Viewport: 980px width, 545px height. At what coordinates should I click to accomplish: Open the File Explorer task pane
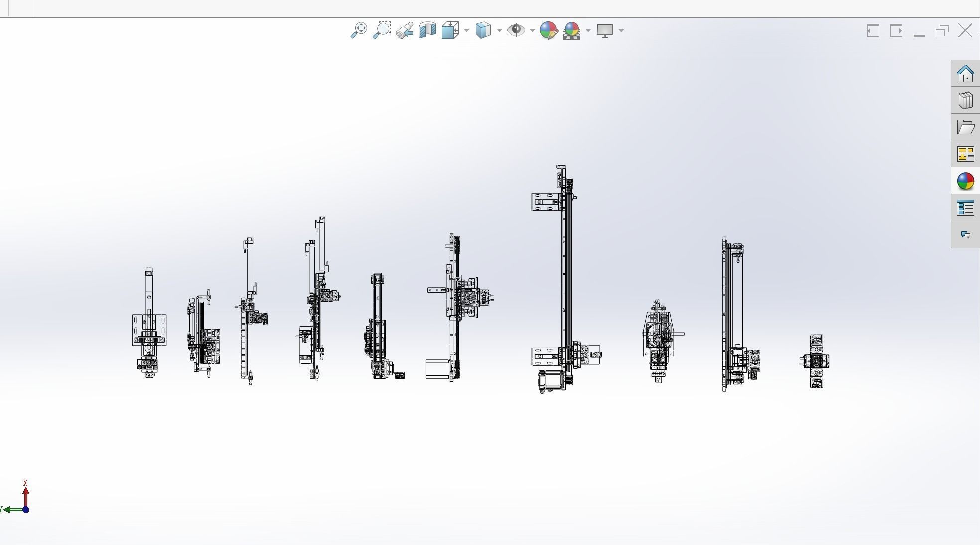(966, 127)
